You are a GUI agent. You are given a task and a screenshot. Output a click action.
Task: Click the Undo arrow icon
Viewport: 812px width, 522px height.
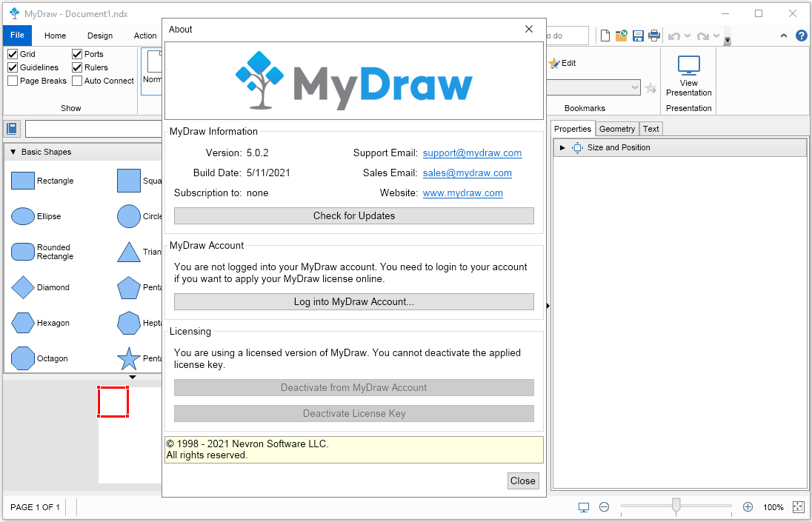(x=673, y=36)
